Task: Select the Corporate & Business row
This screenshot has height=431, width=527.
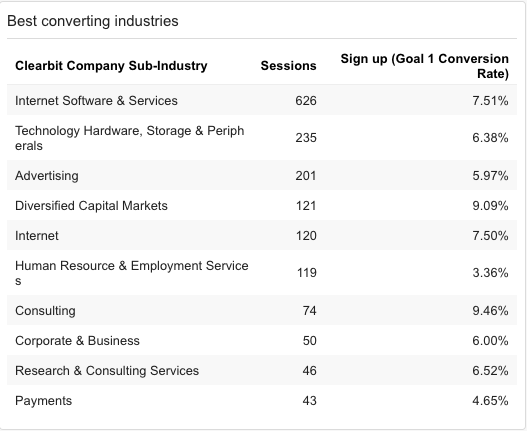Action: click(x=262, y=340)
